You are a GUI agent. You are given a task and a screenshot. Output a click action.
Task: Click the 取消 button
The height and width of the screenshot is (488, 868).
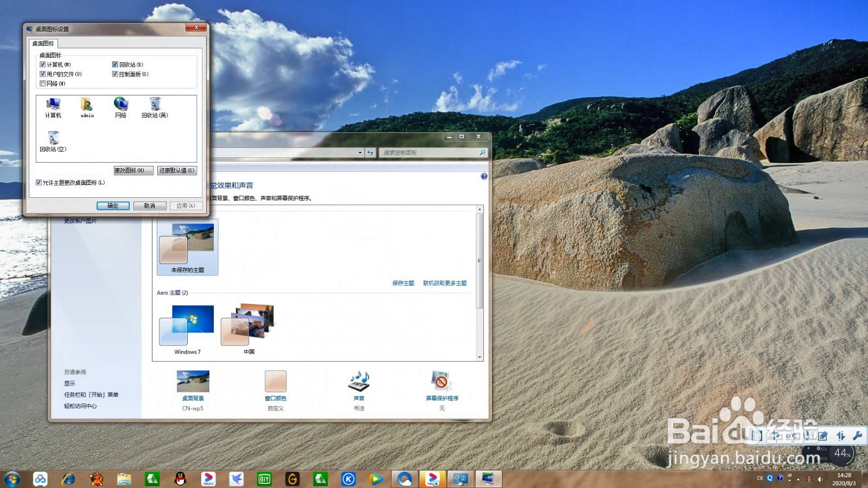click(150, 206)
